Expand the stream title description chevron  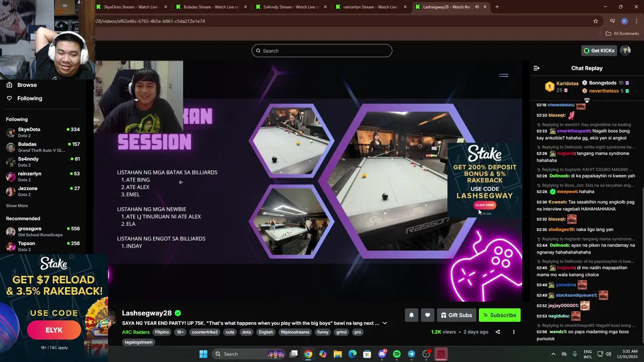pos(385,323)
